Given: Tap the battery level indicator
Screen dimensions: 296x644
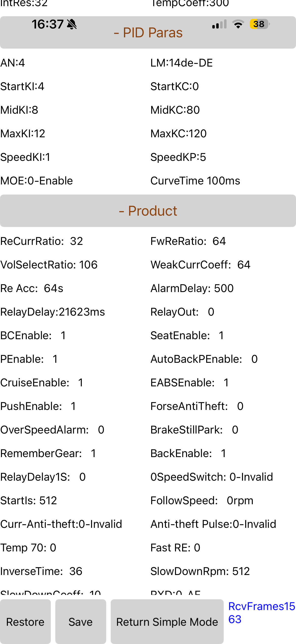Looking at the screenshot, I should coord(260,24).
